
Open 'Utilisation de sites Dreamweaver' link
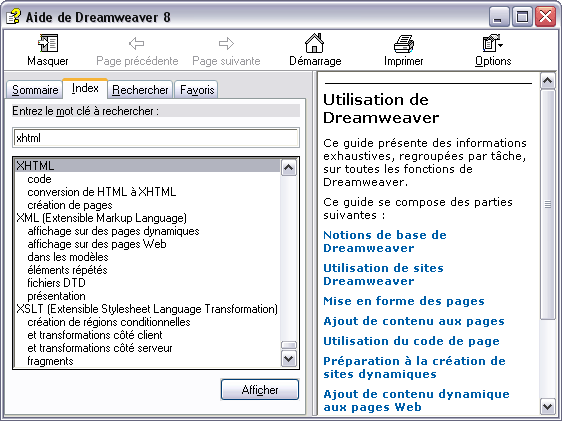(x=384, y=274)
